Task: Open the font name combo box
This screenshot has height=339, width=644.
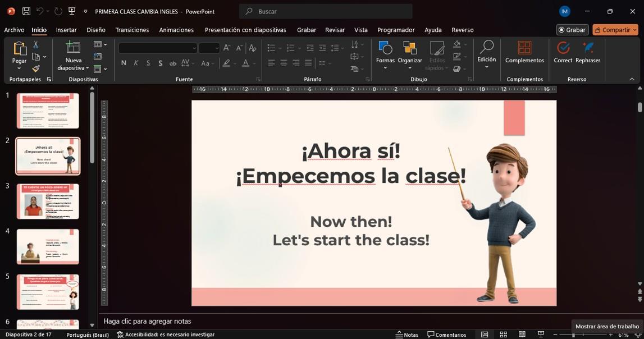Action: coord(157,48)
